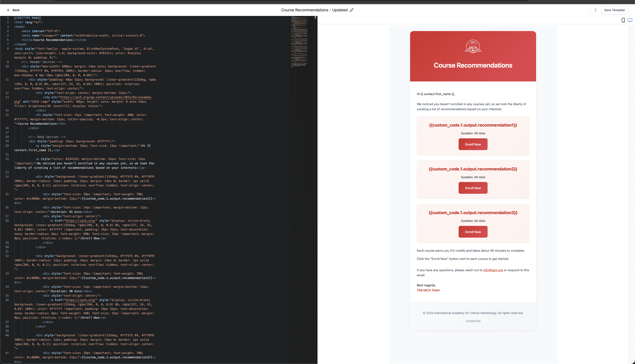Open the info@iach.org email link

coord(493,270)
